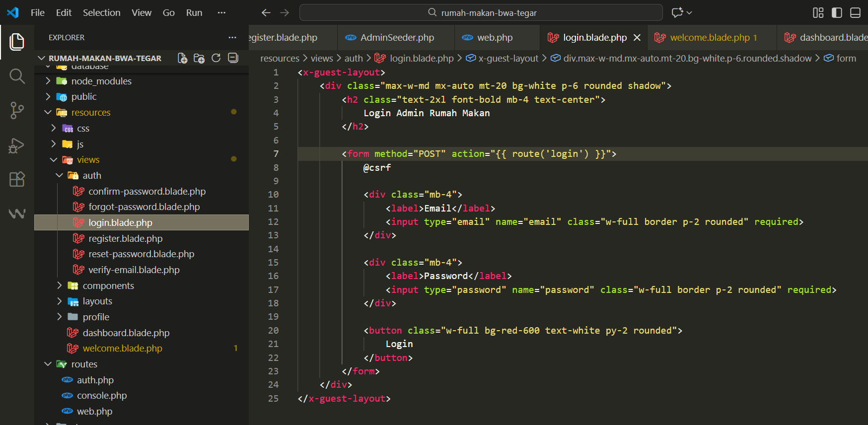Collapse the auth folder

pos(91,175)
